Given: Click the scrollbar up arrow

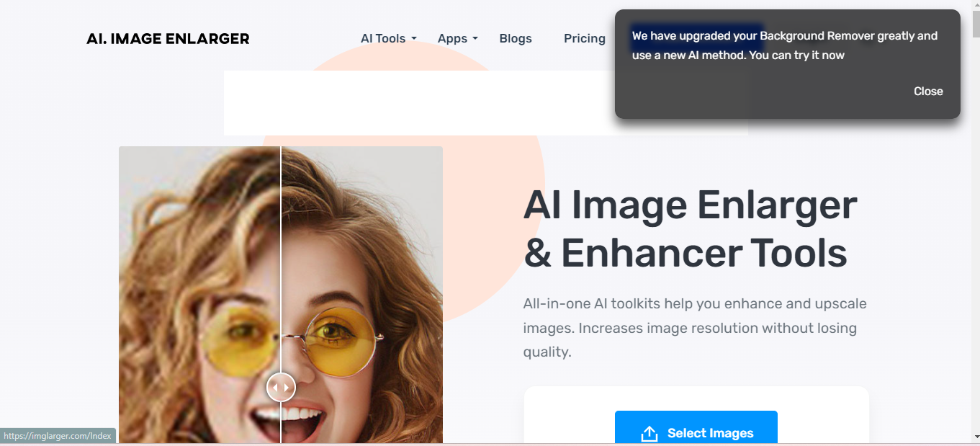Looking at the screenshot, I should [975, 4].
